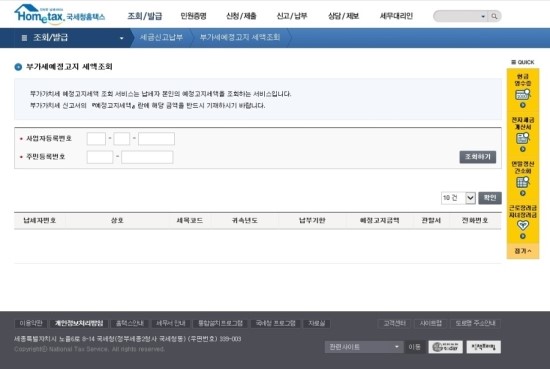This screenshot has width=550, height=369.
Task: Open the Hometax logo home page
Action: [59, 14]
